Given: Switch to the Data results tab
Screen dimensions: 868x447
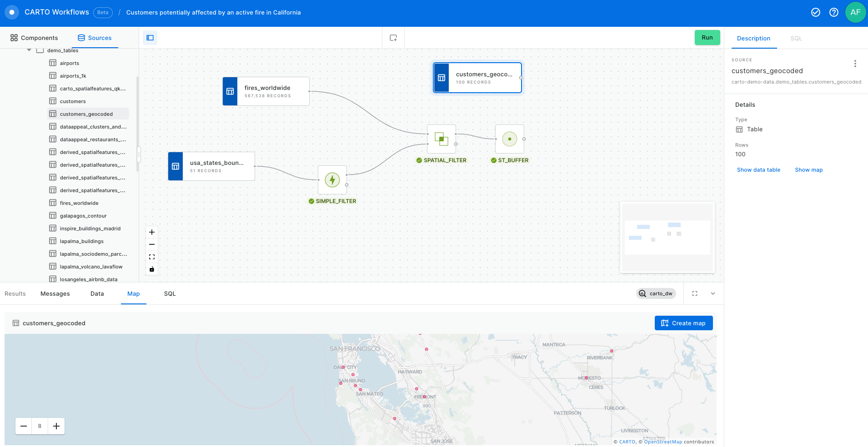Looking at the screenshot, I should pyautogui.click(x=97, y=293).
